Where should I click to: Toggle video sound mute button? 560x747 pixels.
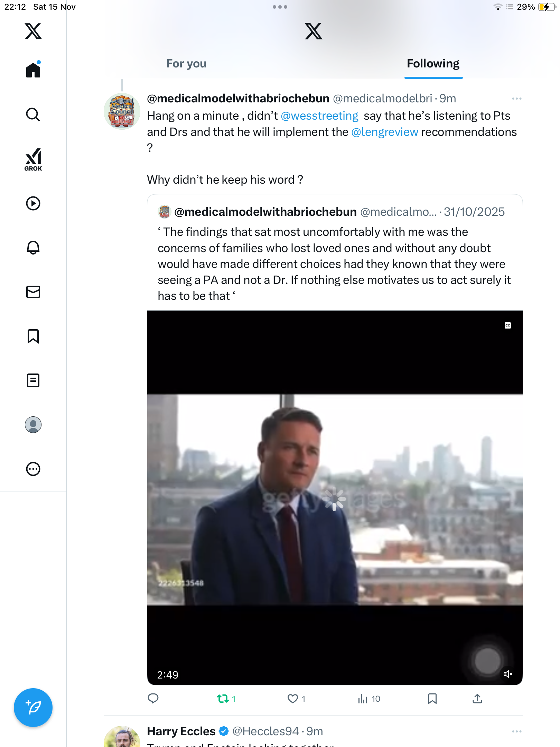507,674
